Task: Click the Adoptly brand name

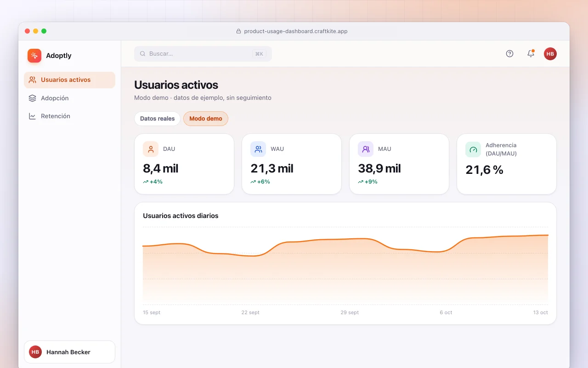Action: (x=59, y=56)
